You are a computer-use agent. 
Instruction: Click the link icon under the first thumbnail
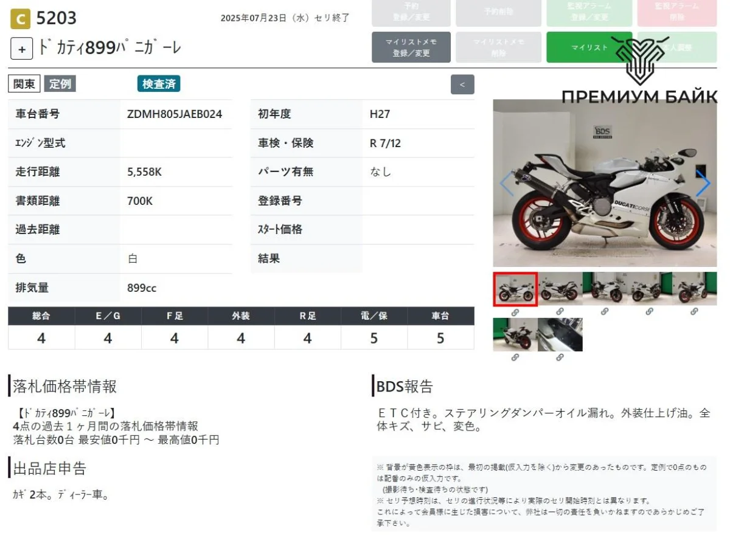click(515, 312)
